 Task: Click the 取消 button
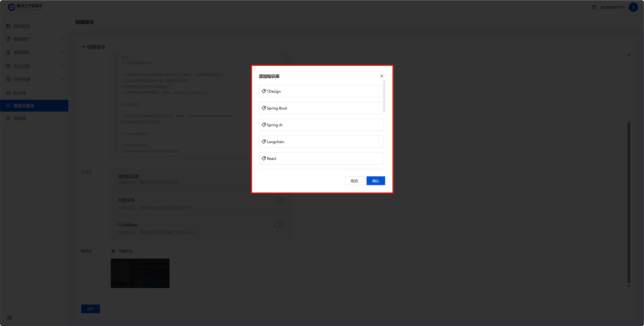(x=354, y=181)
